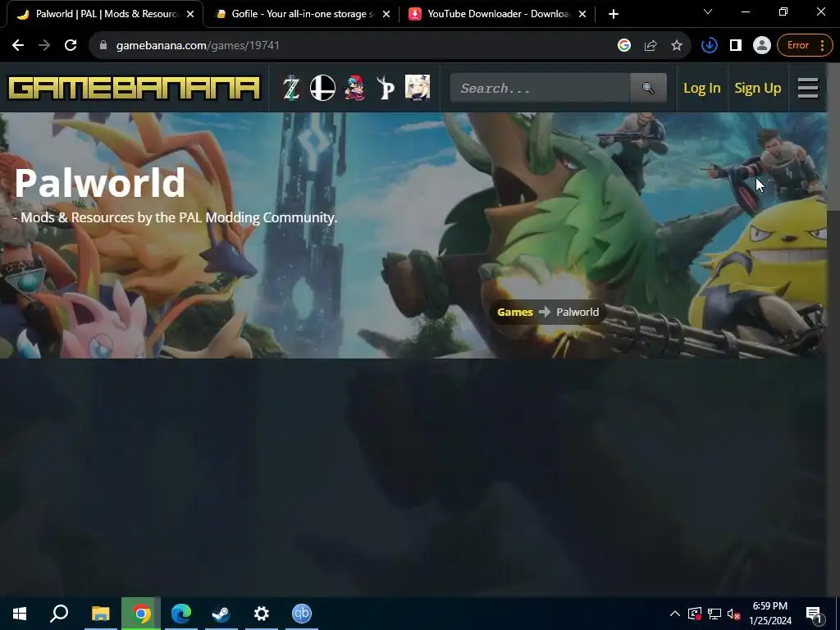Open the Palworld P game icon
The height and width of the screenshot is (630, 840).
tap(386, 88)
